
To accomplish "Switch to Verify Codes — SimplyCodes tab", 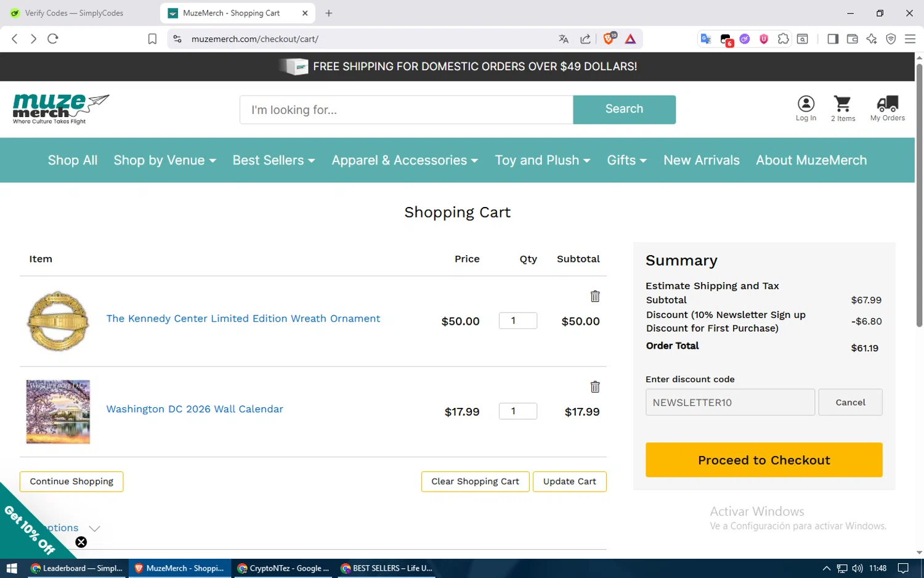I will 74,13.
